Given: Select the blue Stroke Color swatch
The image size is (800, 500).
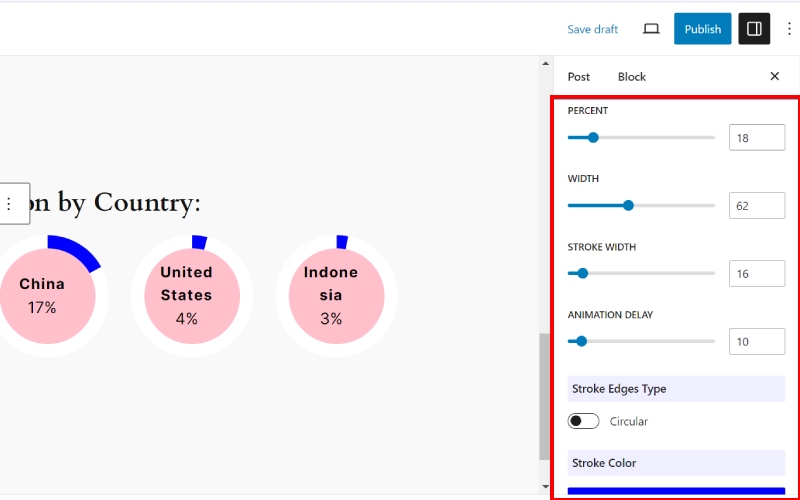Looking at the screenshot, I should [x=676, y=491].
